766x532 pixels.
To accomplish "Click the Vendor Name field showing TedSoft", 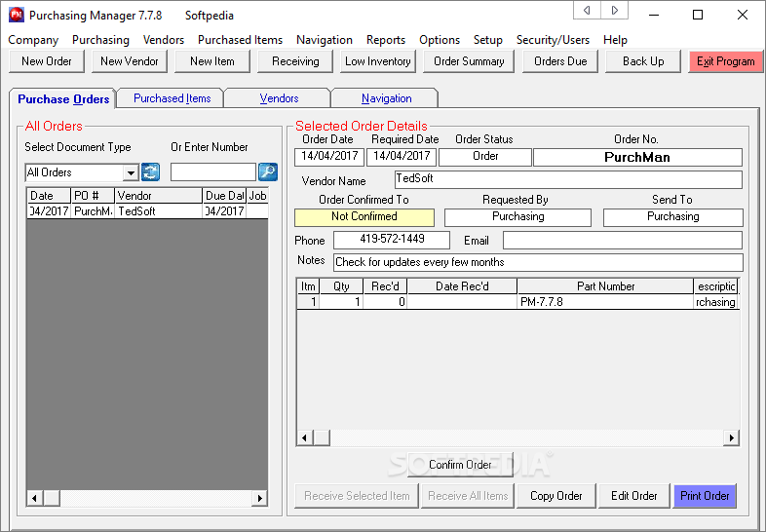I will 568,179.
